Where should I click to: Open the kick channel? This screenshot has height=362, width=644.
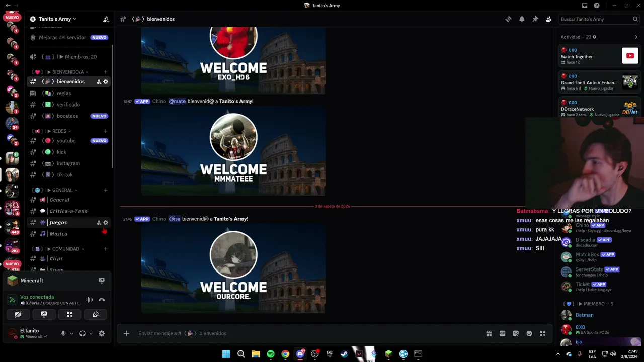[x=69, y=152]
